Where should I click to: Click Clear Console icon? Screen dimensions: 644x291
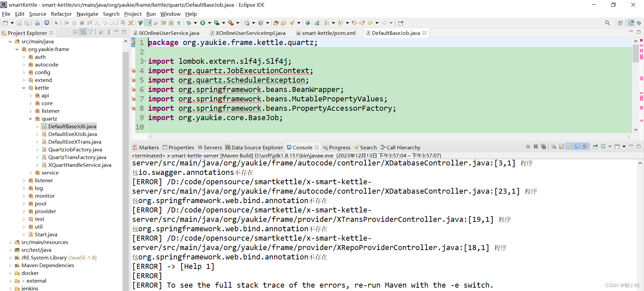[x=554, y=146]
